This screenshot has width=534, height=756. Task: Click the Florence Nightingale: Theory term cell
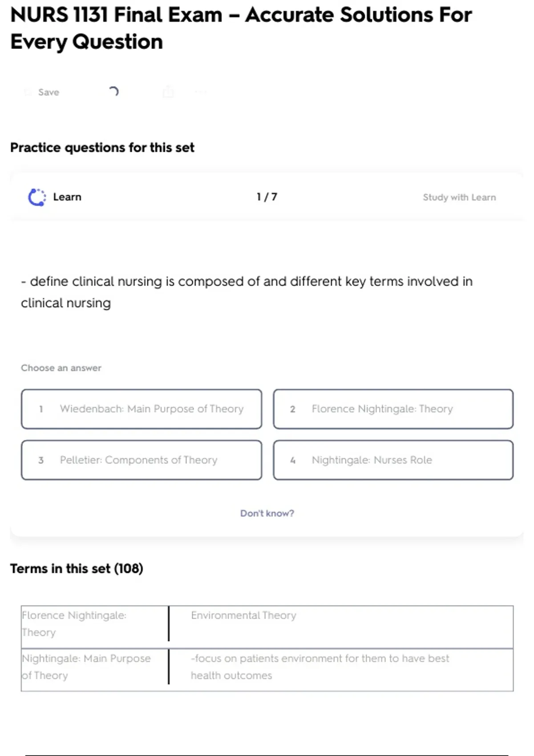click(x=74, y=623)
